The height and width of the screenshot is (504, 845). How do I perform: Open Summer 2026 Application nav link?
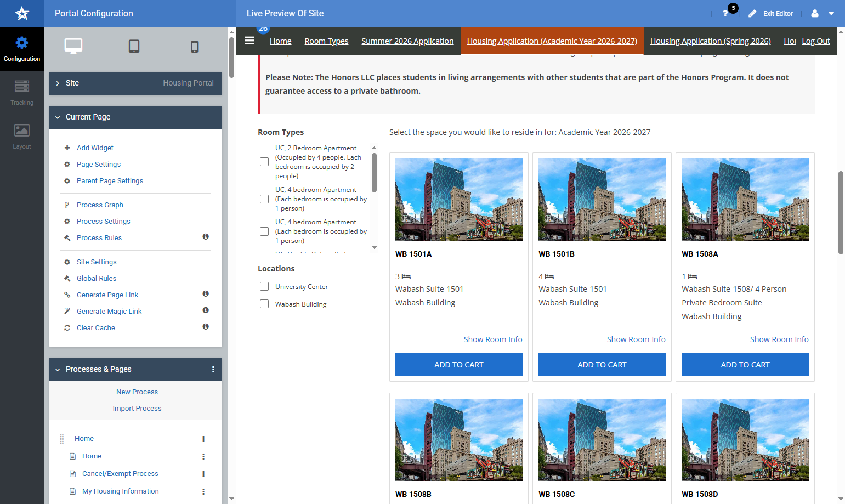[x=407, y=41]
